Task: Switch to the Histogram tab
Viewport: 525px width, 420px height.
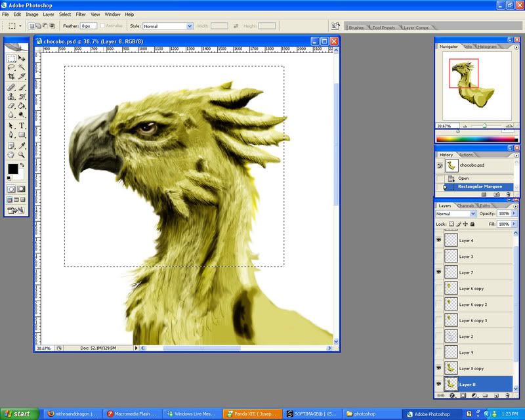Action: pyautogui.click(x=487, y=47)
